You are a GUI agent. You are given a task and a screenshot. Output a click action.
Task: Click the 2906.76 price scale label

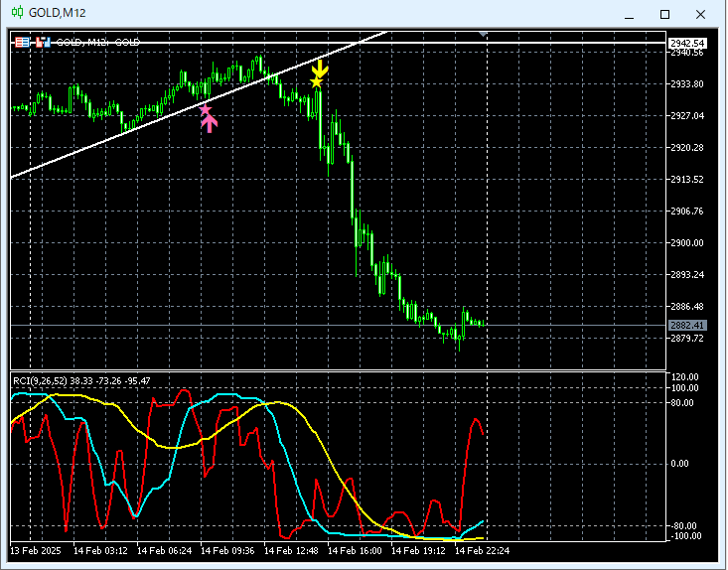tap(687, 212)
